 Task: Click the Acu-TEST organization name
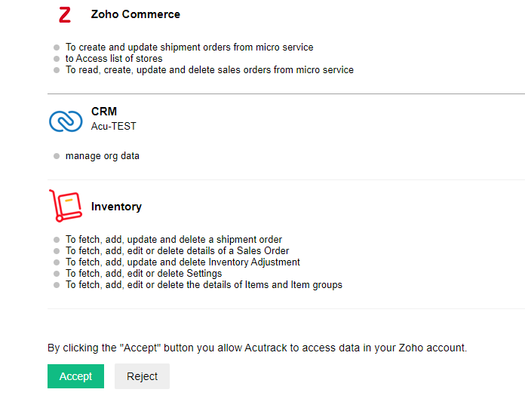coord(113,126)
